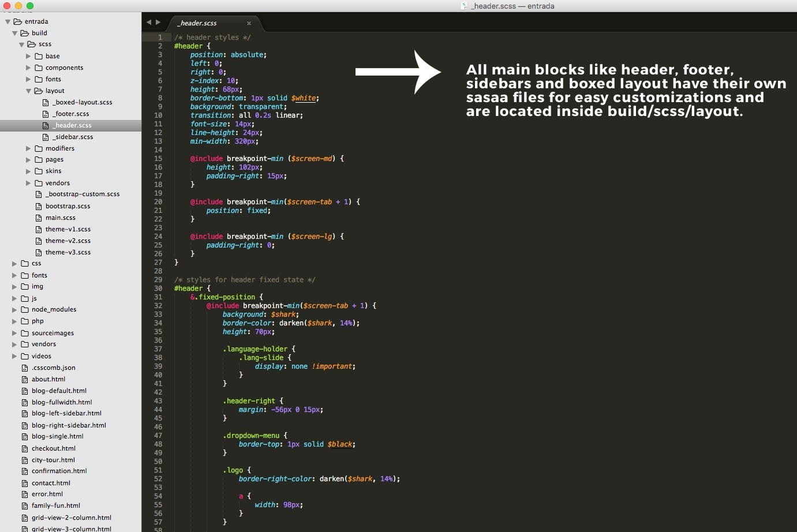This screenshot has width=797, height=532.
Task: Open contact.html from the file tree
Action: (x=51, y=483)
